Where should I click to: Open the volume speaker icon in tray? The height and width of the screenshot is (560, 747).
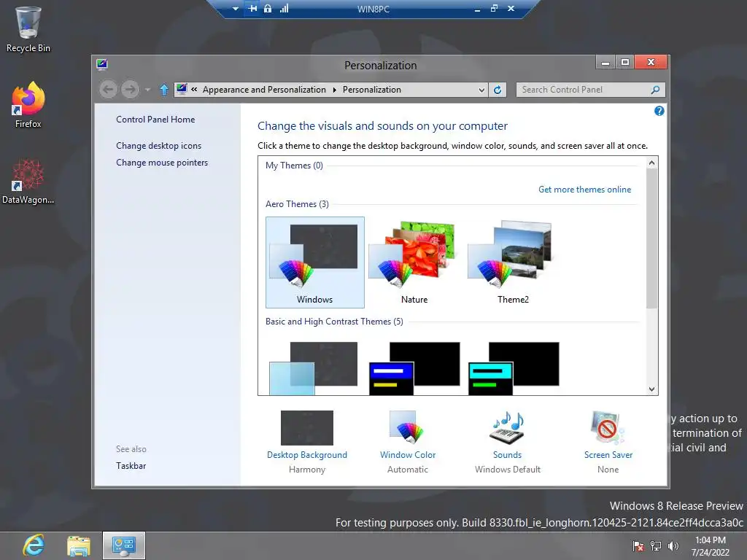pos(673,546)
